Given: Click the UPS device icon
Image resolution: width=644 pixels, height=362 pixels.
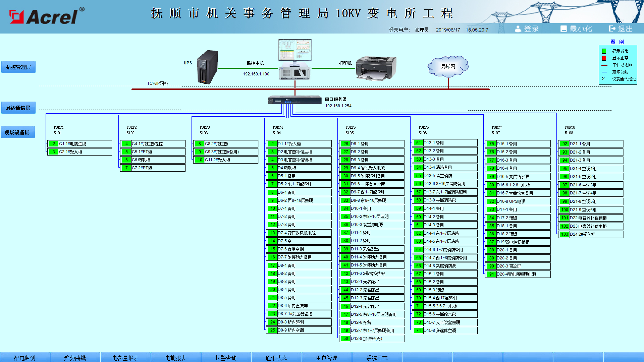Looking at the screenshot, I should (x=207, y=67).
